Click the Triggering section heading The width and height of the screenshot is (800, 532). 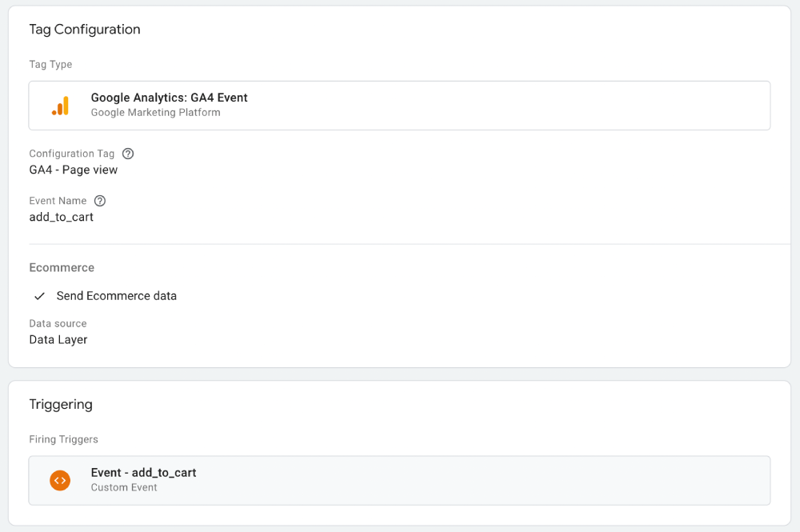[x=61, y=405]
